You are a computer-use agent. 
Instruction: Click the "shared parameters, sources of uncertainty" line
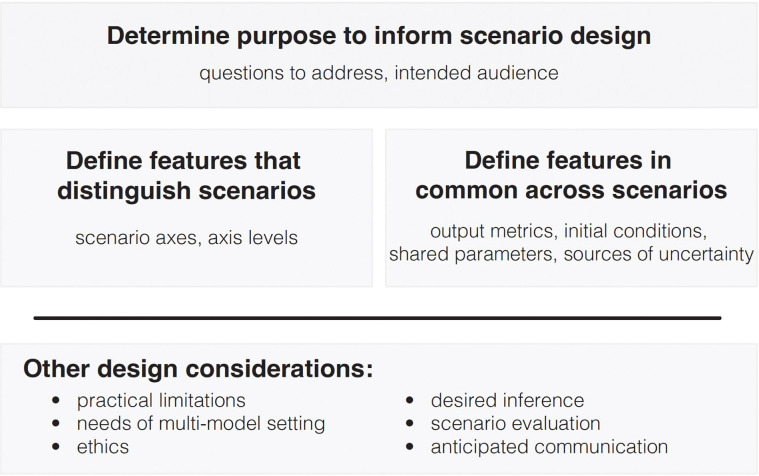[571, 254]
